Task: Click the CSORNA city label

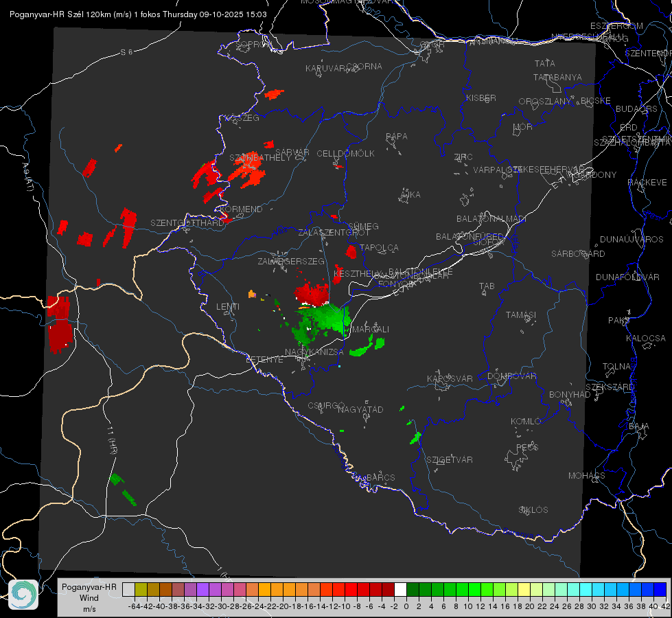Action: pos(364,67)
